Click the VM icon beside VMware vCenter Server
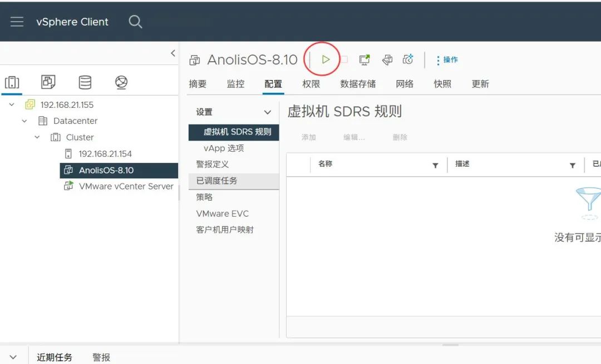The height and width of the screenshot is (364, 601). [x=68, y=186]
